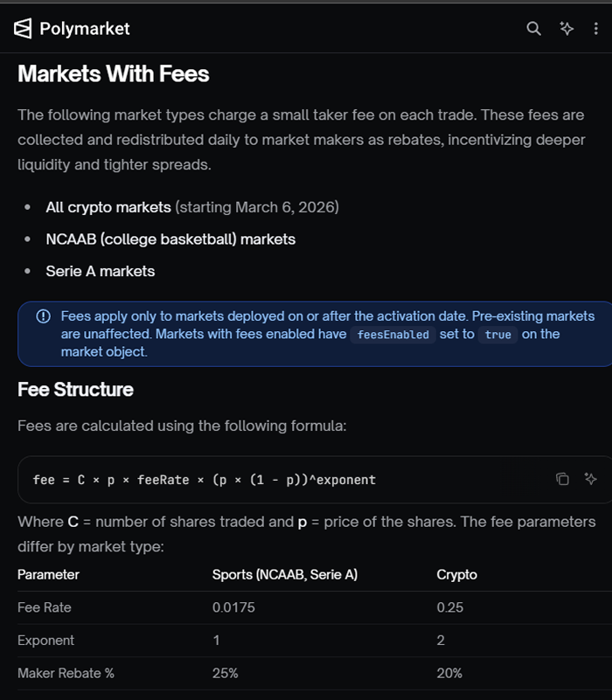
Task: Click the NCAAB college basketball markets bullet
Action: [170, 239]
